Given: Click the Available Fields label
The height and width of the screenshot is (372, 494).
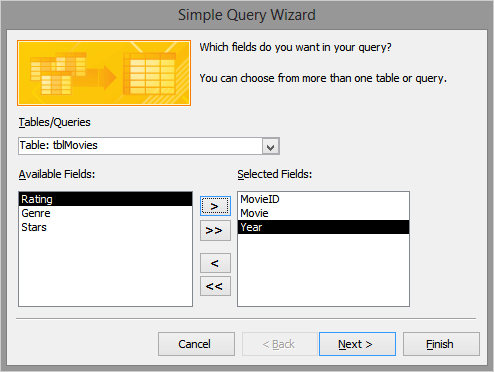Looking at the screenshot, I should pos(57,174).
